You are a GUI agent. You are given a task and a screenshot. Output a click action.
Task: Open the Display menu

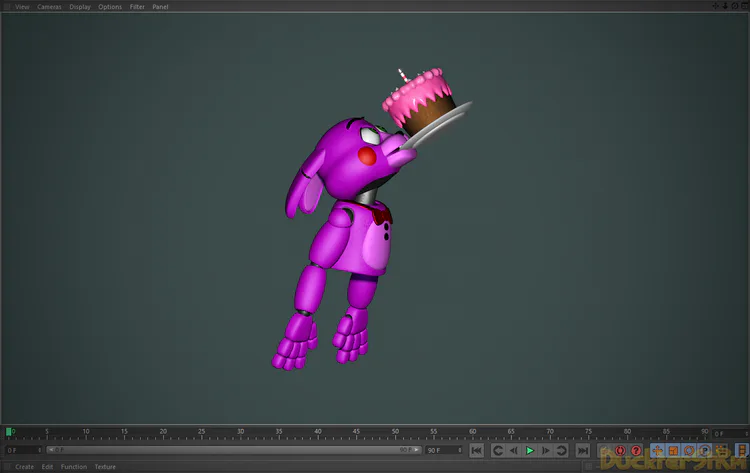click(80, 7)
